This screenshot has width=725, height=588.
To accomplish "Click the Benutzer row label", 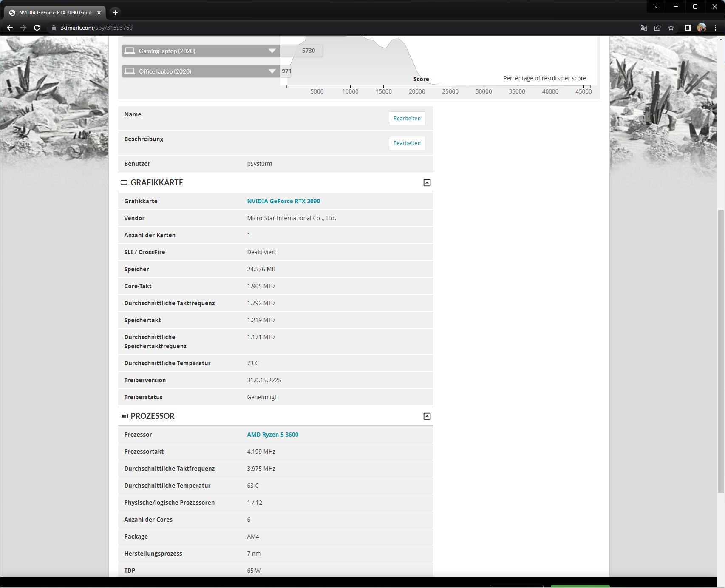I will [137, 164].
